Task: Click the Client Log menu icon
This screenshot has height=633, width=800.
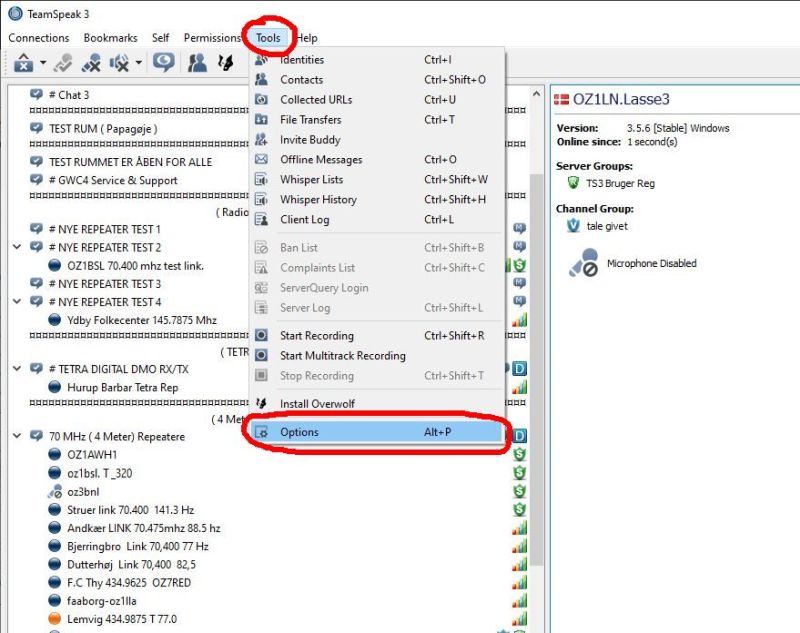Action: tap(261, 219)
